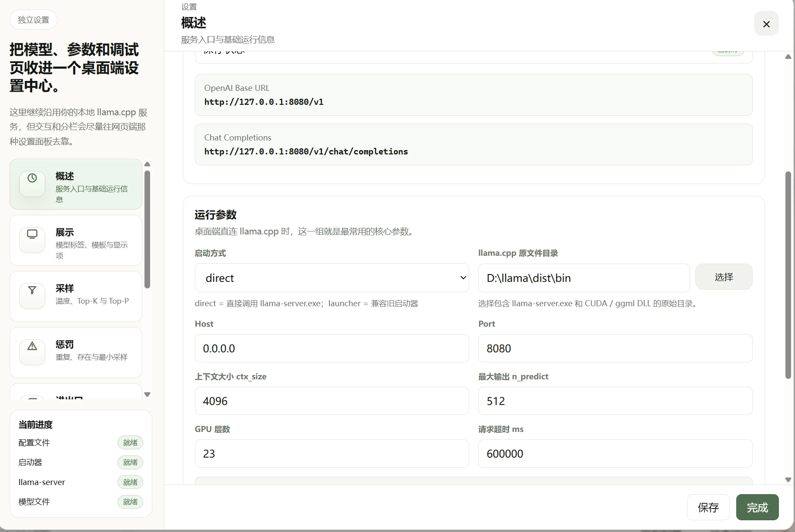Focus the GPU 层数 field
The height and width of the screenshot is (532, 795).
[332, 454]
